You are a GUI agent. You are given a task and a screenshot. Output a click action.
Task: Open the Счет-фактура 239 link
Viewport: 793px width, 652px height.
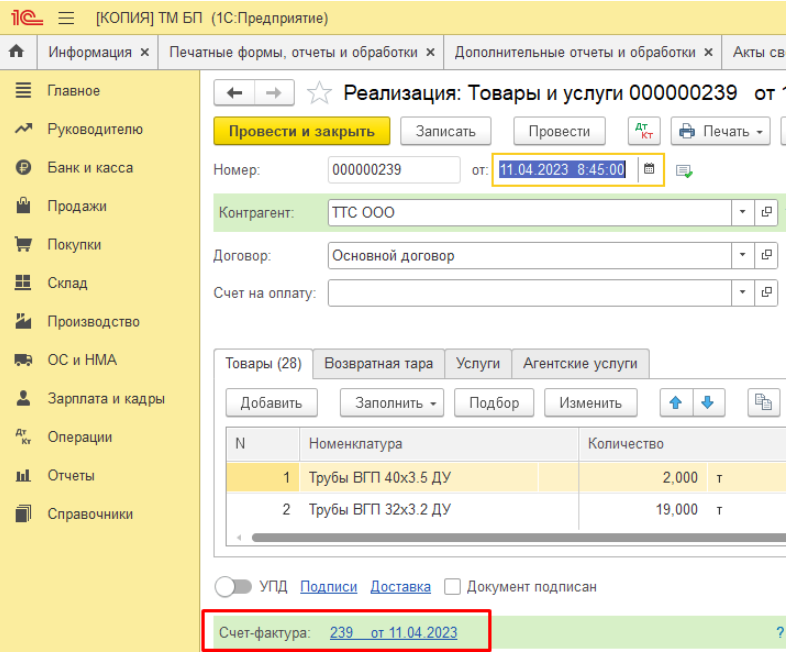pyautogui.click(x=393, y=633)
